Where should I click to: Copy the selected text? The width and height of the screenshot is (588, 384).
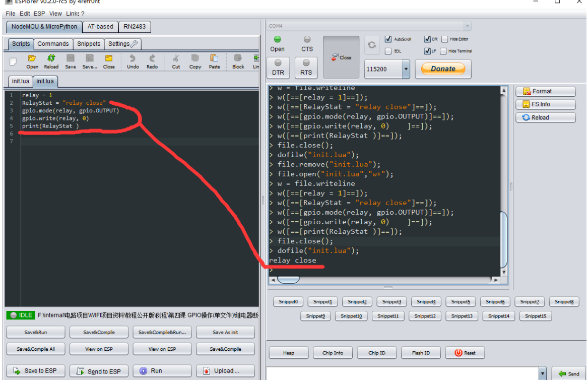tap(195, 61)
